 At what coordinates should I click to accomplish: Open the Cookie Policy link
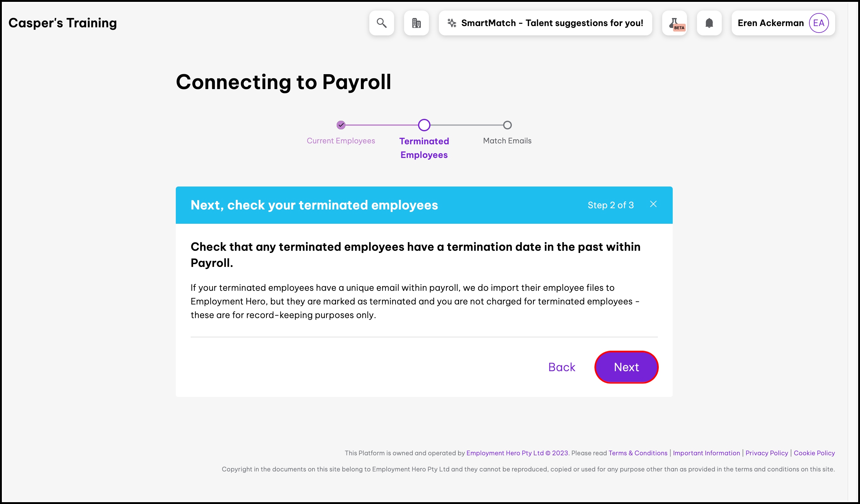tap(814, 453)
